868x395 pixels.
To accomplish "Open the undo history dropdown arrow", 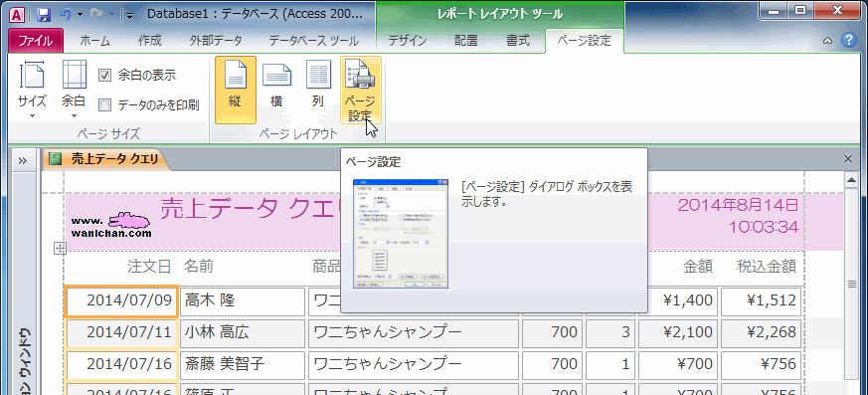I will click(80, 15).
